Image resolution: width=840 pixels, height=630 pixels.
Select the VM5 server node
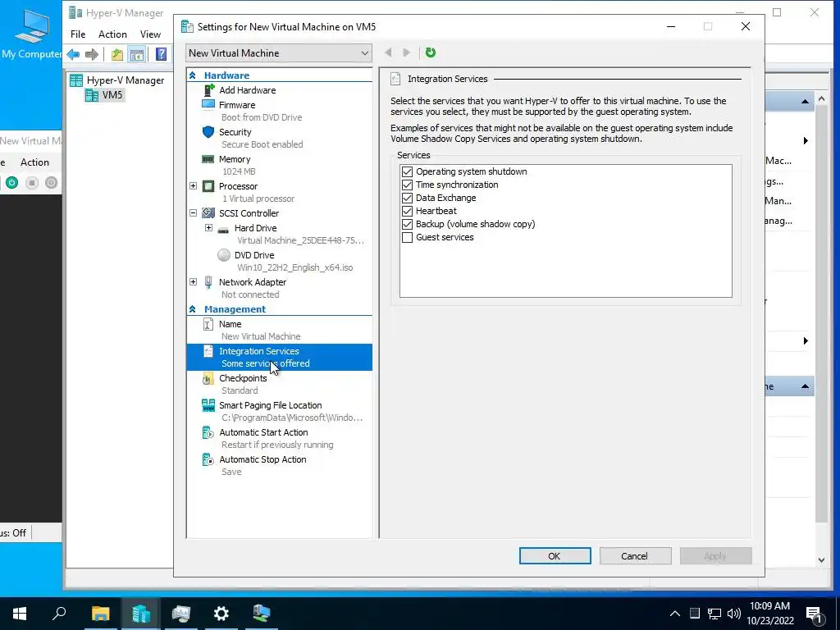tap(104, 95)
